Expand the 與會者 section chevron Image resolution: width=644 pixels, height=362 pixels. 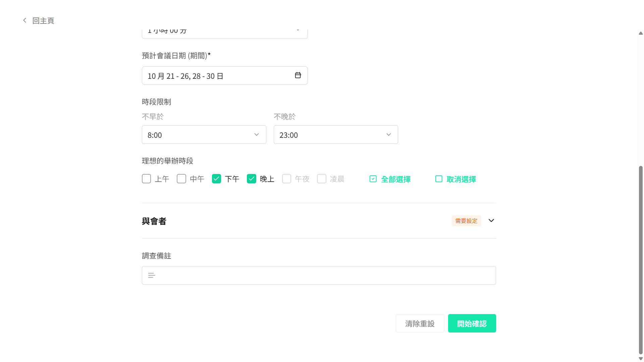(491, 221)
